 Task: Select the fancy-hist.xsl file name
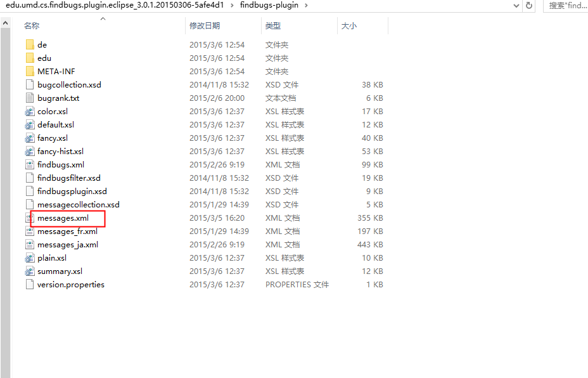[x=60, y=152]
